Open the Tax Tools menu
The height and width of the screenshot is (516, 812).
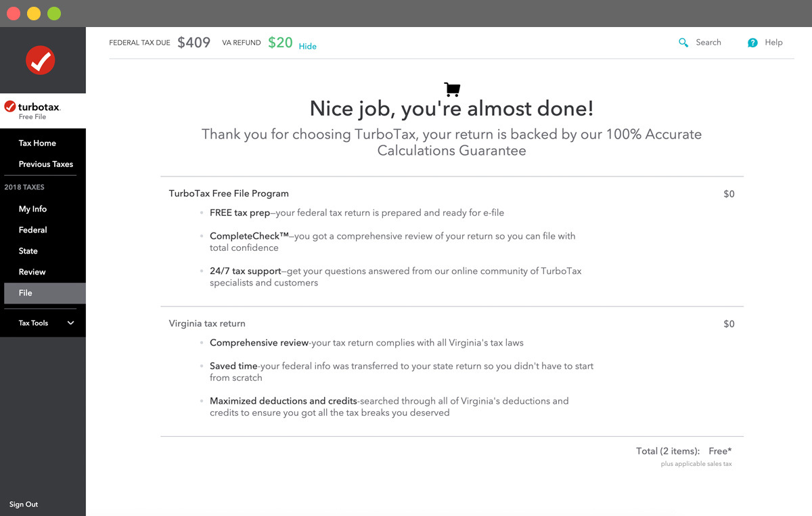pos(33,323)
